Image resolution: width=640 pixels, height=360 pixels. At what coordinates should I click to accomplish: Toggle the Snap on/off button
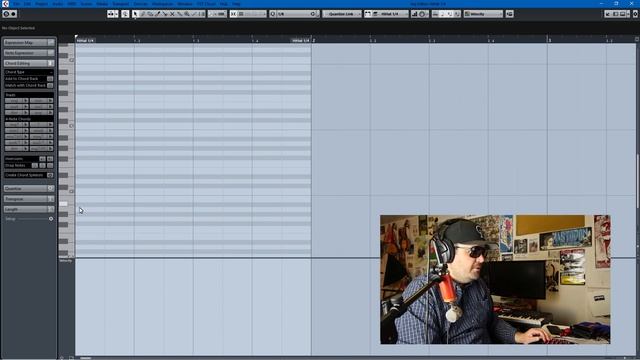pos(233,14)
